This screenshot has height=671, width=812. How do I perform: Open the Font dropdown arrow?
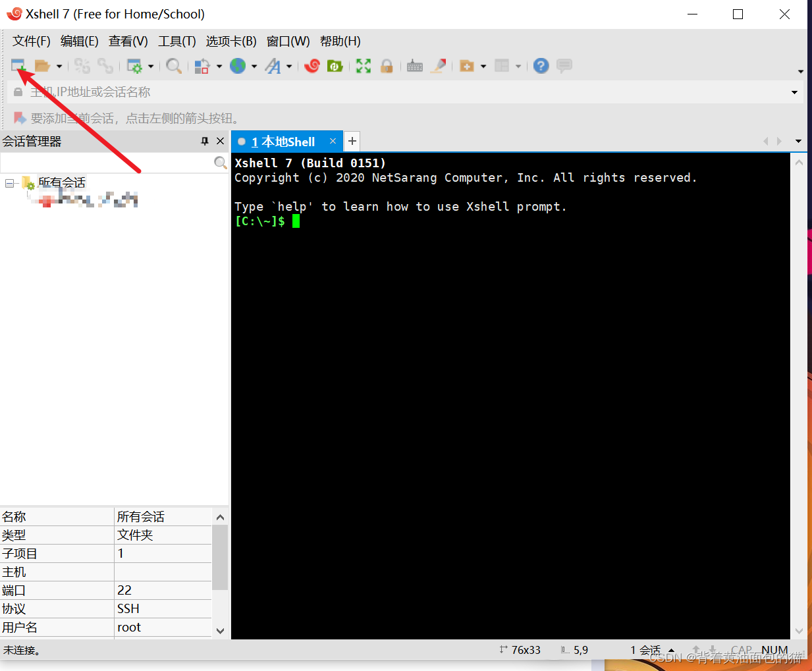(x=289, y=67)
